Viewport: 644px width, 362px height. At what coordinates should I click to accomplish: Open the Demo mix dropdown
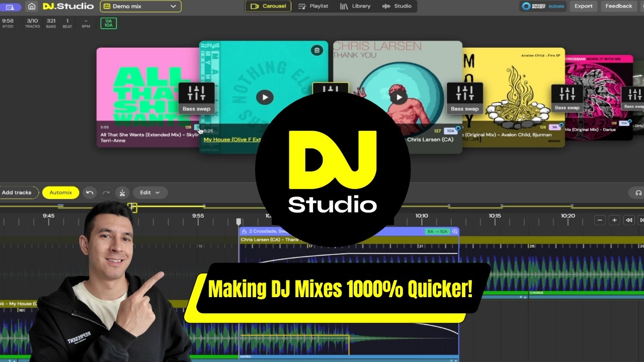pos(140,7)
